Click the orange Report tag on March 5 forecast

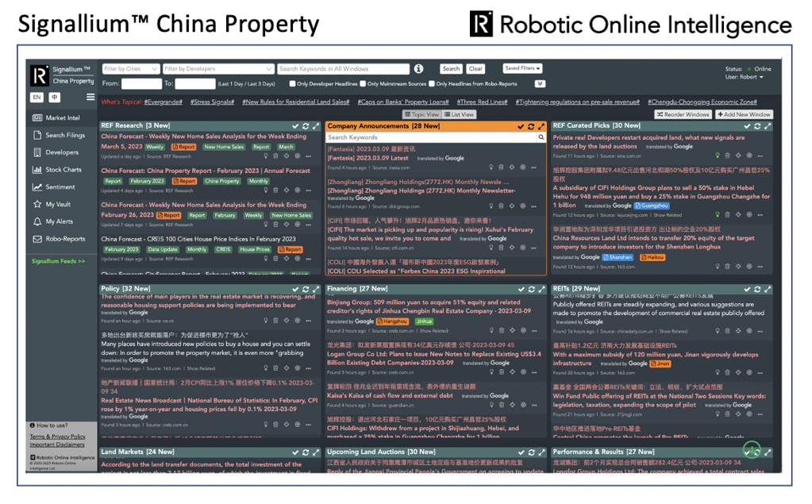[x=184, y=147]
